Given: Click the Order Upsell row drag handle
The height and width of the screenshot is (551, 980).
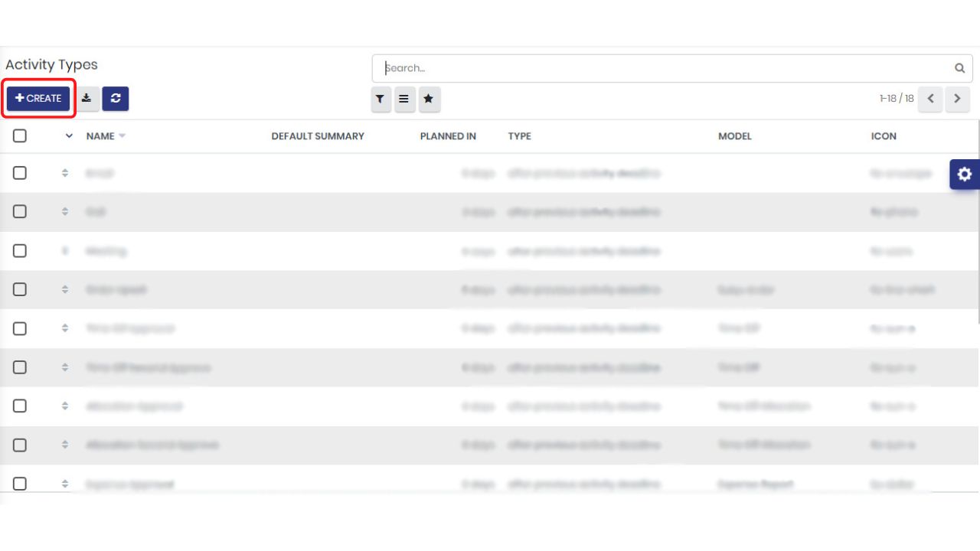Looking at the screenshot, I should (x=65, y=289).
